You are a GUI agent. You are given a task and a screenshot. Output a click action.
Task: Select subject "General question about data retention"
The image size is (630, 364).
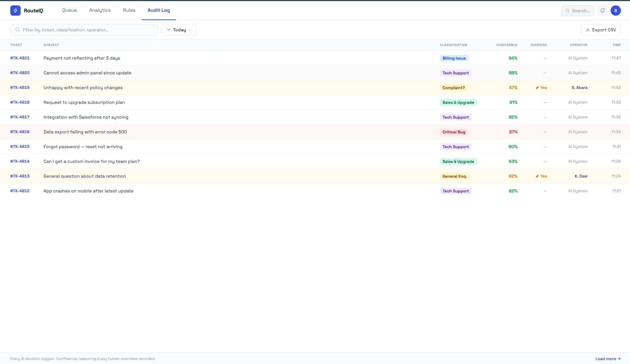coord(85,176)
